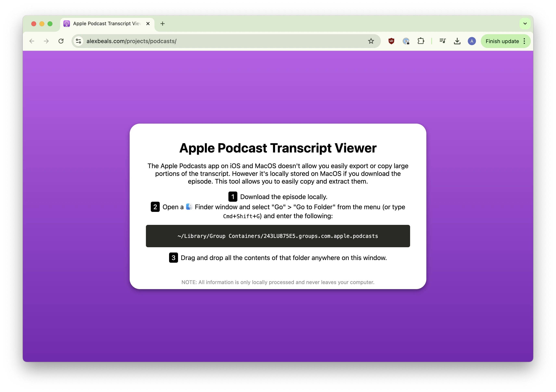Viewport: 556px width, 392px height.
Task: Click the Cmd+Shift+G shortcut text
Action: click(241, 216)
